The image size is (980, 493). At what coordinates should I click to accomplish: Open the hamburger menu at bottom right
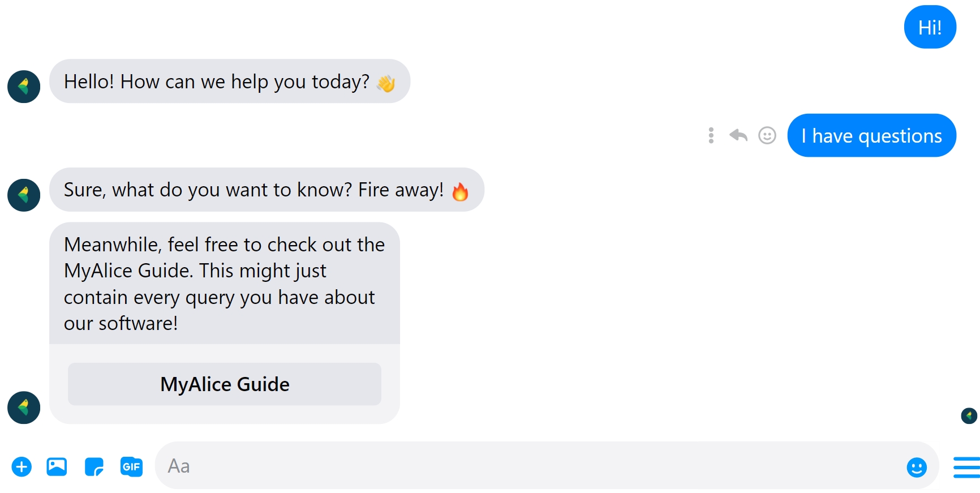pyautogui.click(x=966, y=467)
